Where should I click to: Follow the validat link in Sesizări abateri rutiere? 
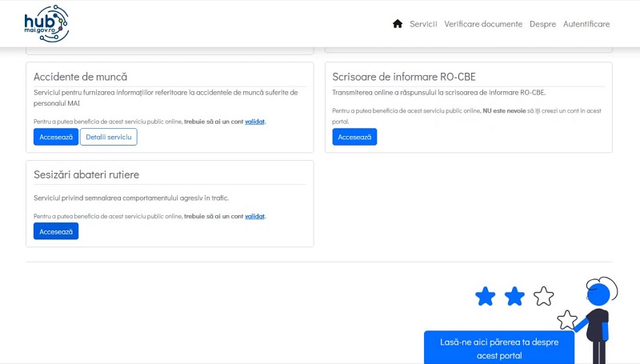tap(254, 216)
